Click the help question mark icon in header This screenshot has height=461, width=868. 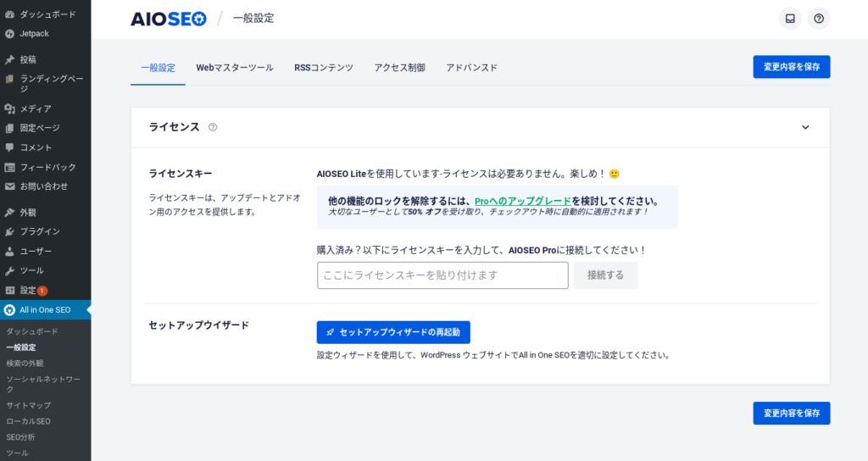coord(819,19)
